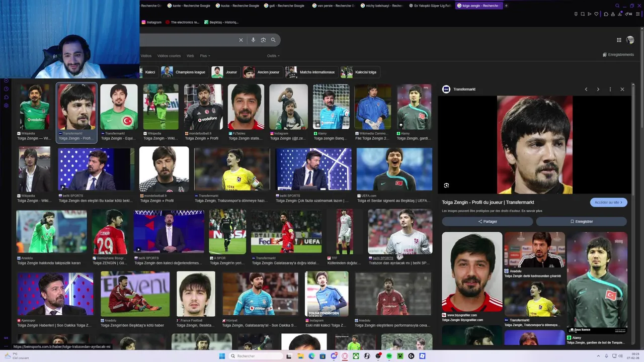Image resolution: width=644 pixels, height=362 pixels.
Task: Switch to the van persie tab
Action: click(x=334, y=6)
